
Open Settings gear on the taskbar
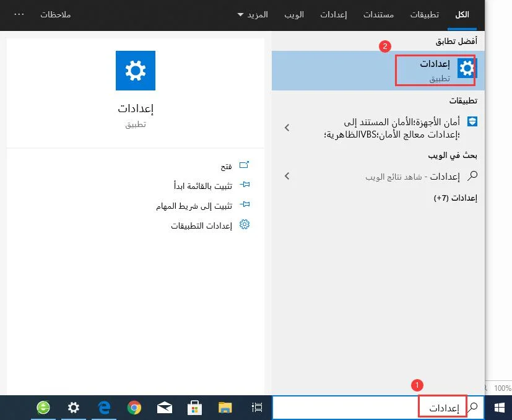(x=74, y=408)
